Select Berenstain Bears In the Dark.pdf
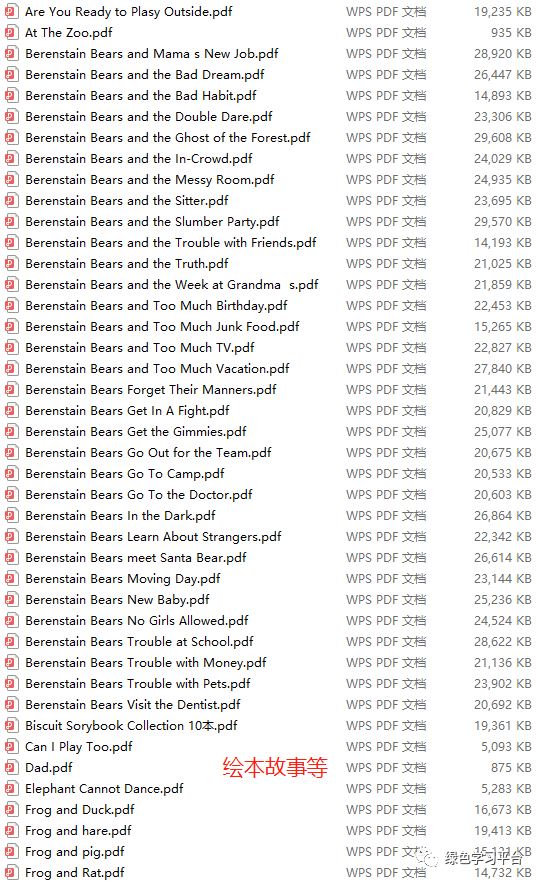Viewport: 539px width, 882px height. pos(120,516)
